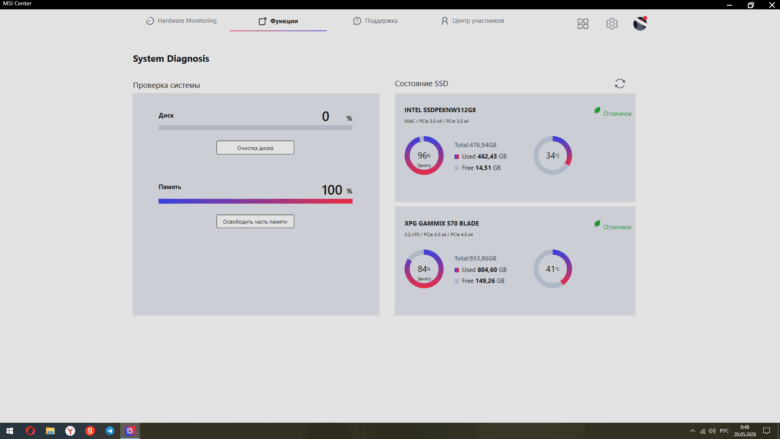Image resolution: width=780 pixels, height=439 pixels.
Task: Open Yandex Browser from the taskbar
Action: 70,431
